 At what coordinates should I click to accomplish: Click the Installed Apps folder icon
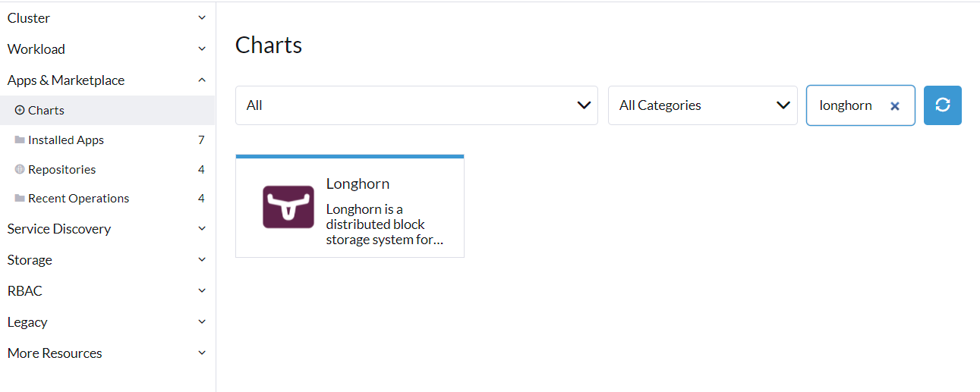[20, 140]
